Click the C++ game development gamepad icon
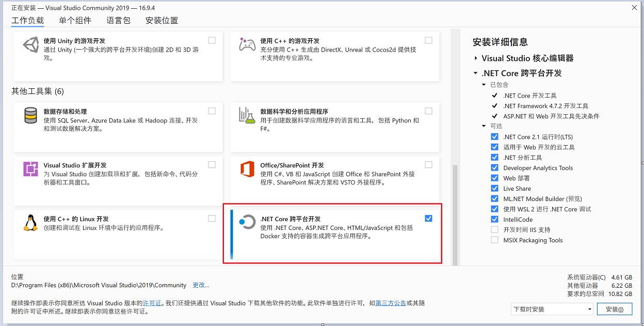This screenshot has width=644, height=326. coord(247,45)
